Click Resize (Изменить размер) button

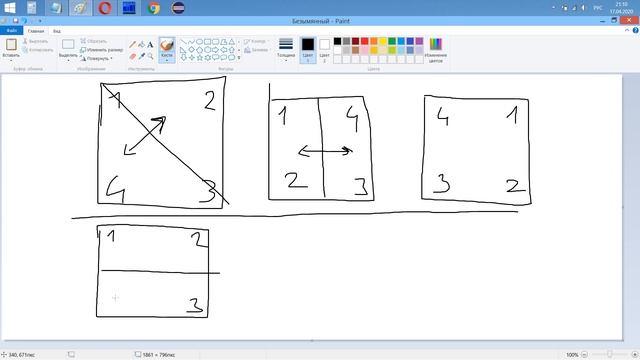coord(101,50)
